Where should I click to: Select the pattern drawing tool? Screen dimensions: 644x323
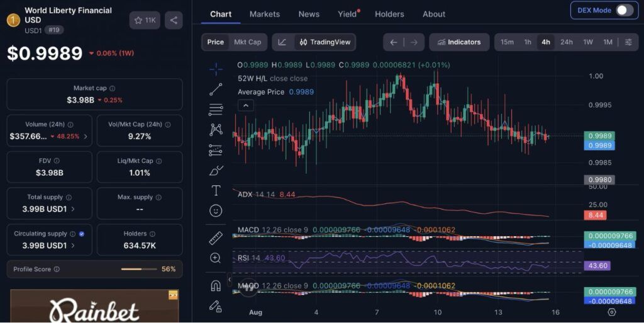[216, 130]
